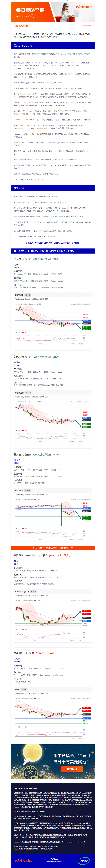The image size is (106, 868).
Task: Click the 欧元/美元 当日内 analysis heading
Action: pos(37,259)
